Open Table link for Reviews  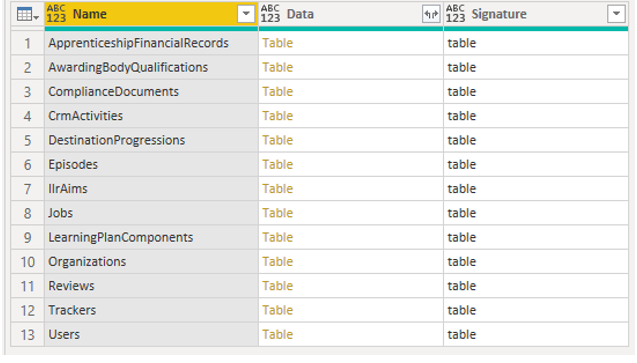277,286
